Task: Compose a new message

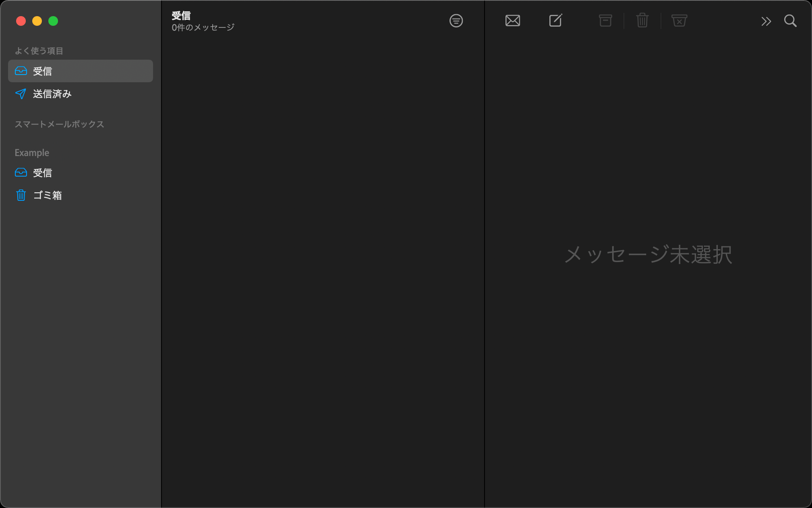Action: (555, 21)
